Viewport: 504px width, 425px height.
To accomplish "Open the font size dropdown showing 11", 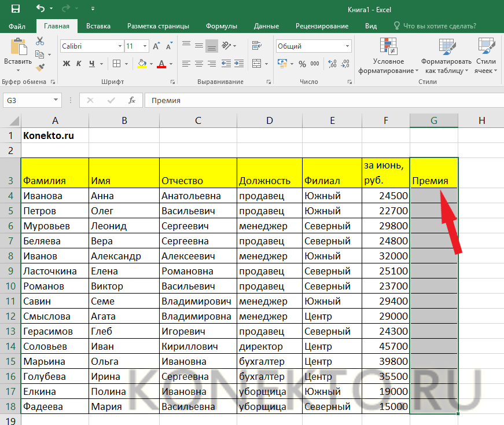I will coord(145,46).
